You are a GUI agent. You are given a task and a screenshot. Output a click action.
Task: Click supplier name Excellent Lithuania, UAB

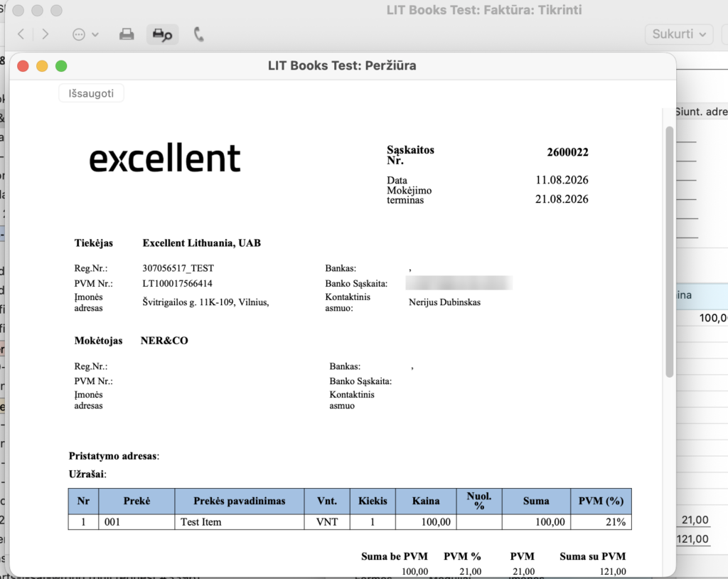tap(201, 243)
